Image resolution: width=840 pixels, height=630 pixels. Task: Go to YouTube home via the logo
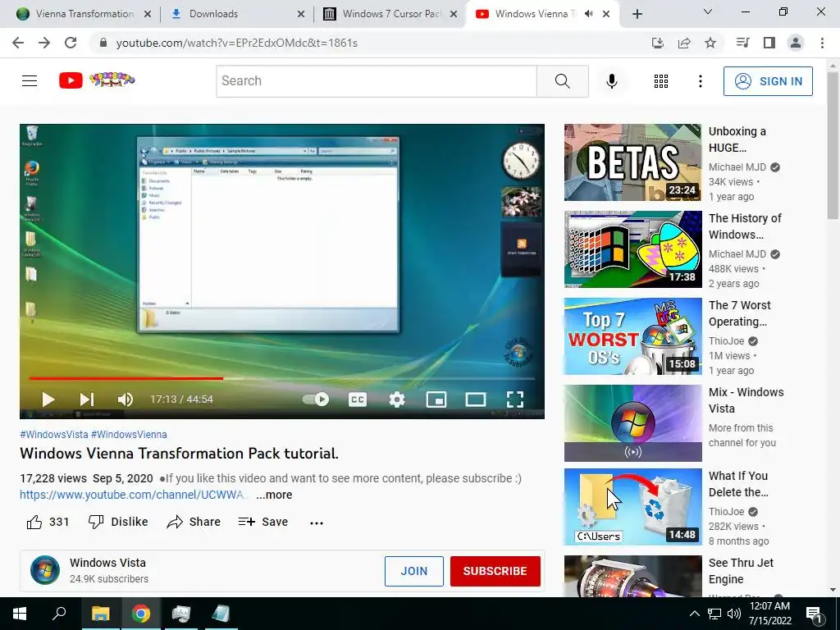[97, 80]
